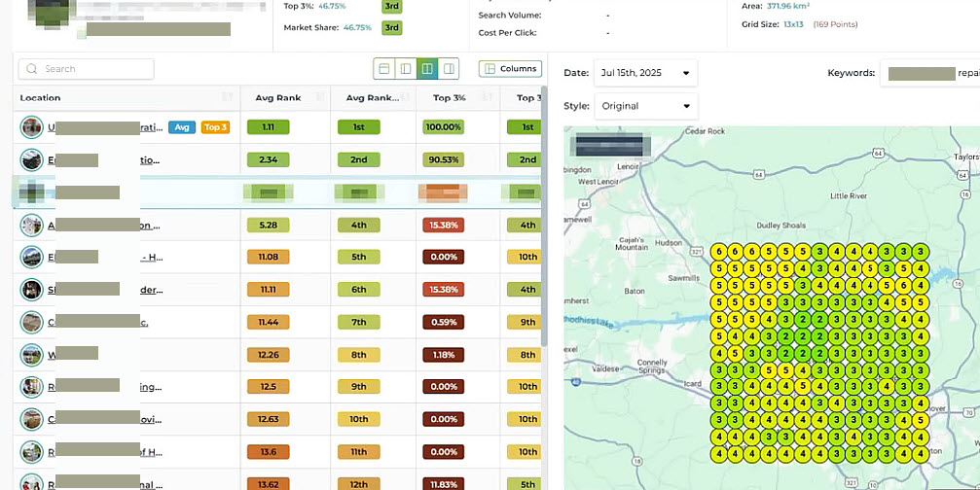Viewport: 980px width, 490px height.
Task: Click the 11th rank position cell
Action: (359, 451)
